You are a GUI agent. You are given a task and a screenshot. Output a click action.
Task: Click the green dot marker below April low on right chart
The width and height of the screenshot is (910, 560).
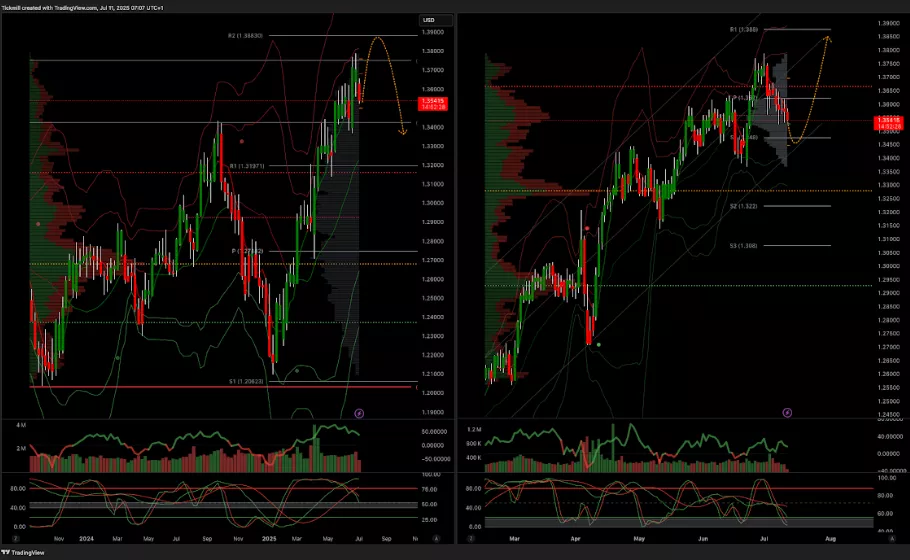pyautogui.click(x=599, y=344)
